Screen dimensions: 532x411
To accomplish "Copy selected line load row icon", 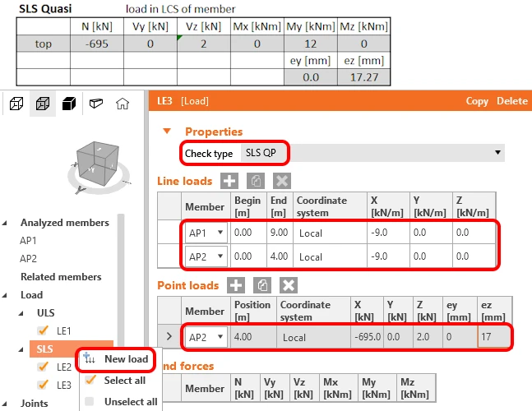I will pos(256,181).
